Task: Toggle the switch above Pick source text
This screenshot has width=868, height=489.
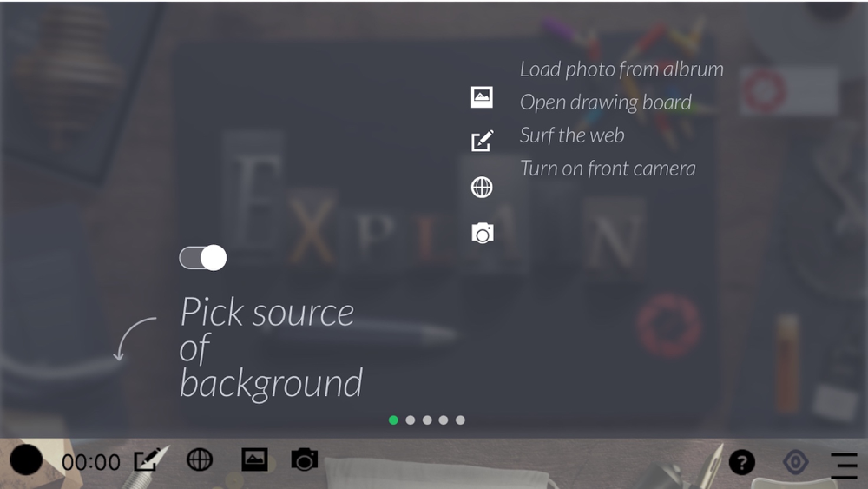Action: [203, 258]
